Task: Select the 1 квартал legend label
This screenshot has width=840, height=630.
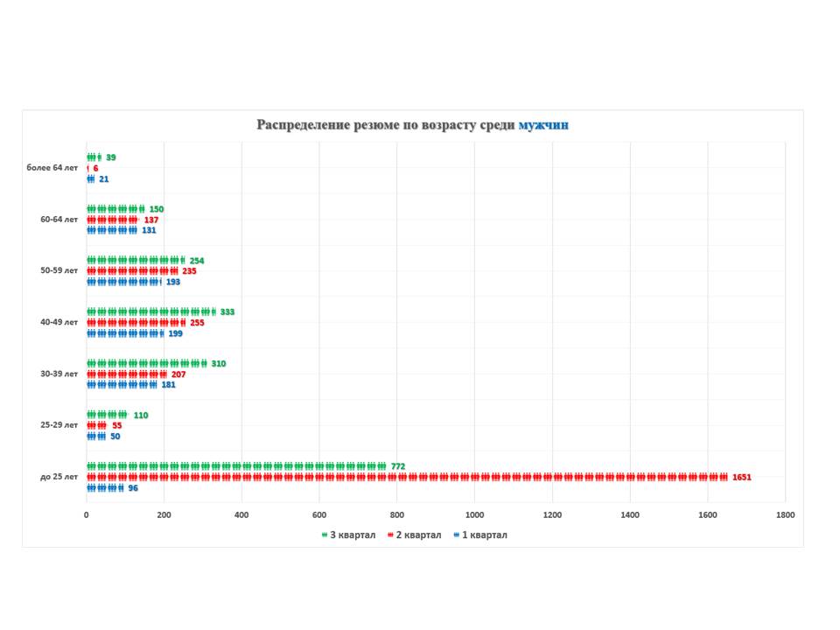Action: [x=485, y=535]
